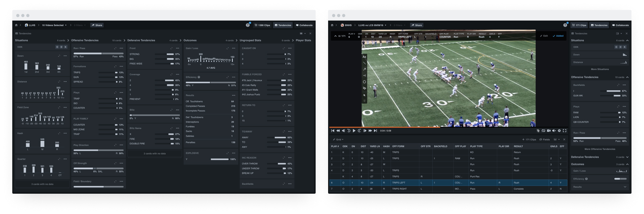Select play 7 TRIPS RIGHT row
The image size is (644, 214).
point(399,189)
